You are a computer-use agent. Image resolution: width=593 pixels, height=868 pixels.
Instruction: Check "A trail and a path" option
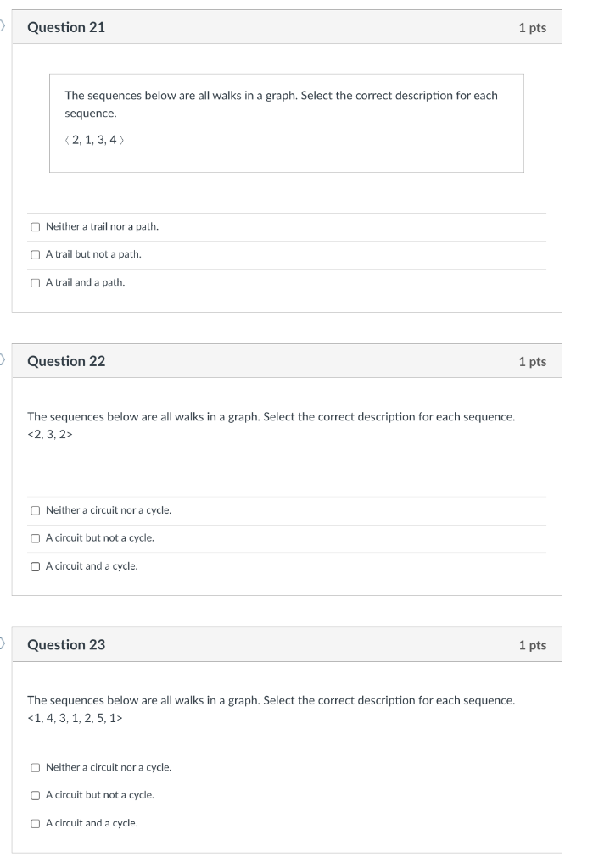click(x=34, y=281)
